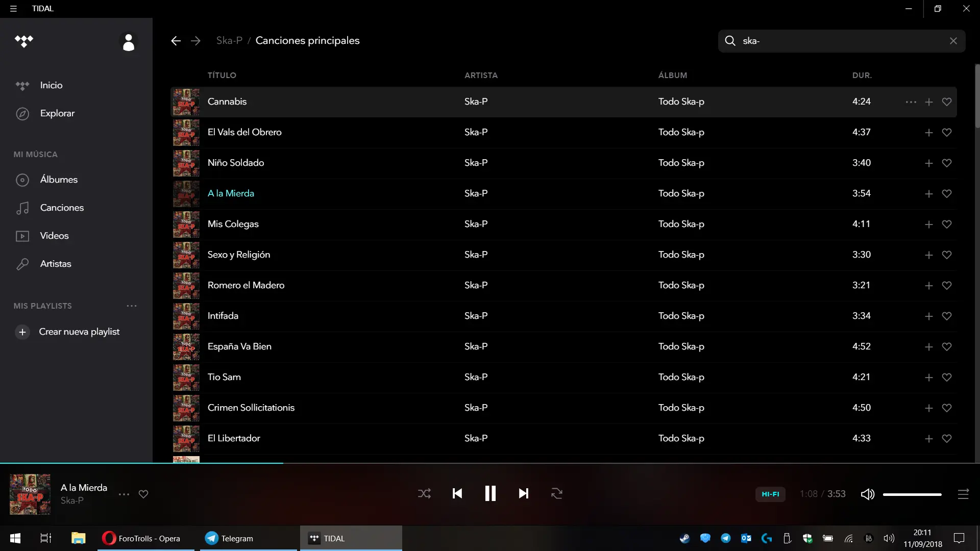Clear the search field text
The width and height of the screenshot is (980, 551).
(x=953, y=41)
